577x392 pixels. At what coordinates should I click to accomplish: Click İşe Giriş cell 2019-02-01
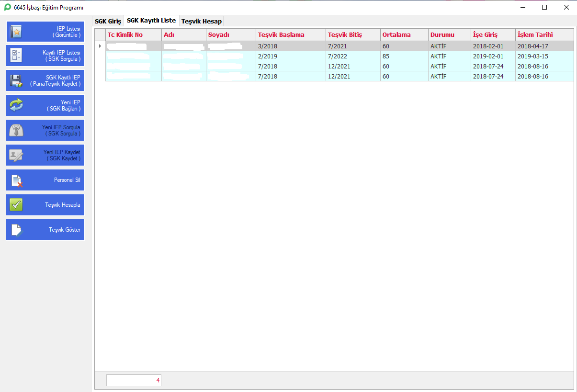(493, 56)
